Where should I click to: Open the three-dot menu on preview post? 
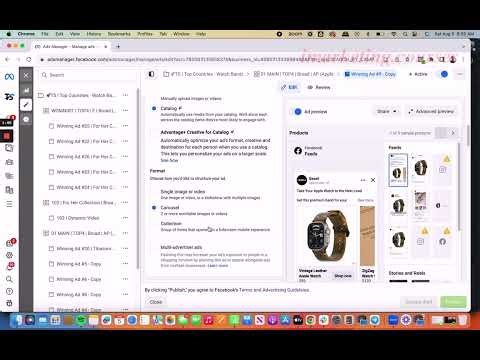tap(363, 180)
